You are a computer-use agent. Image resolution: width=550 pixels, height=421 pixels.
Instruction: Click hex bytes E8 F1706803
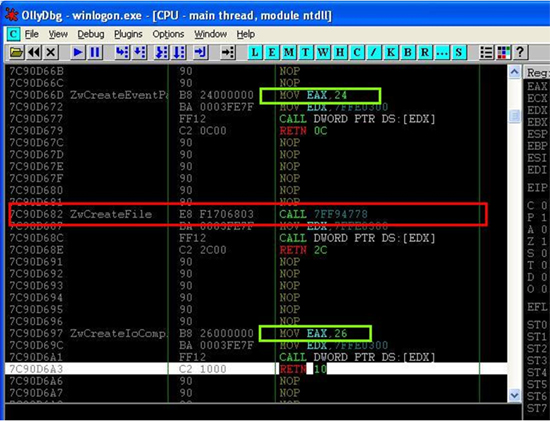tap(216, 214)
